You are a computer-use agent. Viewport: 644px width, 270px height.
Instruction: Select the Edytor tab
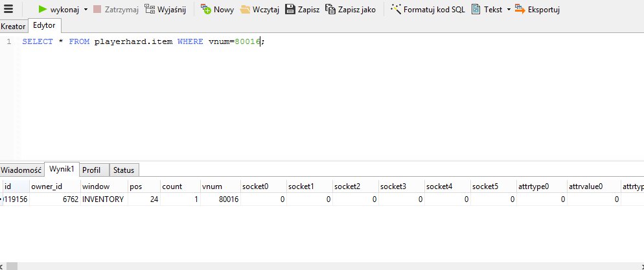[x=44, y=25]
